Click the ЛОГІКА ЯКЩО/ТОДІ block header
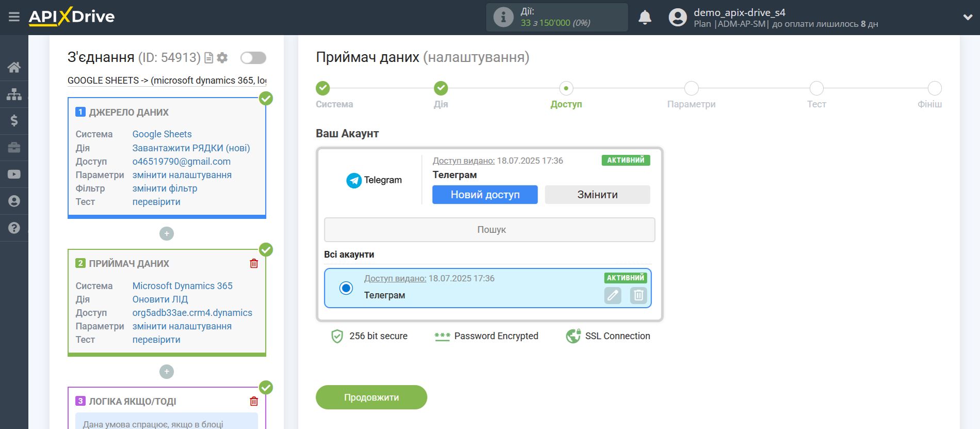The height and width of the screenshot is (429, 980). pos(133,402)
